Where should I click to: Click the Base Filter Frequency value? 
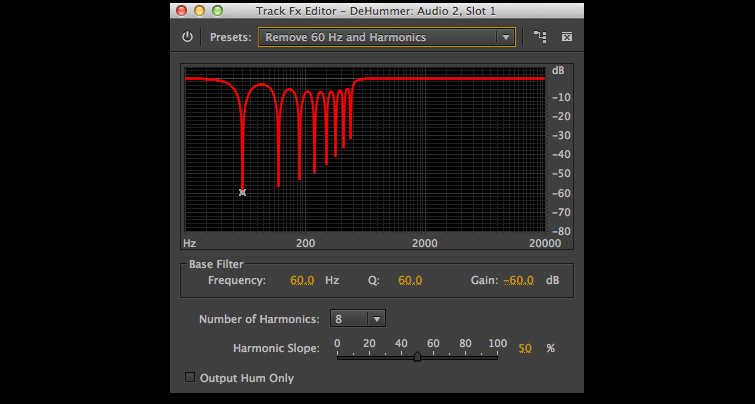pyautogui.click(x=302, y=281)
